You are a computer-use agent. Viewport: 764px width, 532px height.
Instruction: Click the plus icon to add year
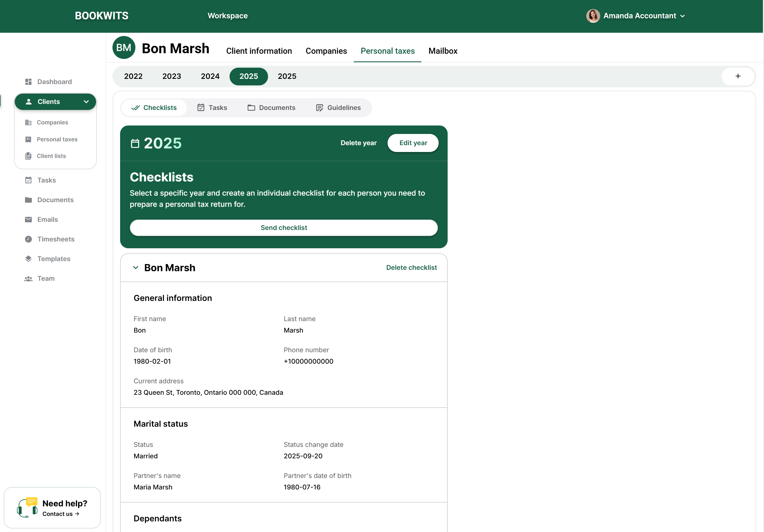click(738, 76)
